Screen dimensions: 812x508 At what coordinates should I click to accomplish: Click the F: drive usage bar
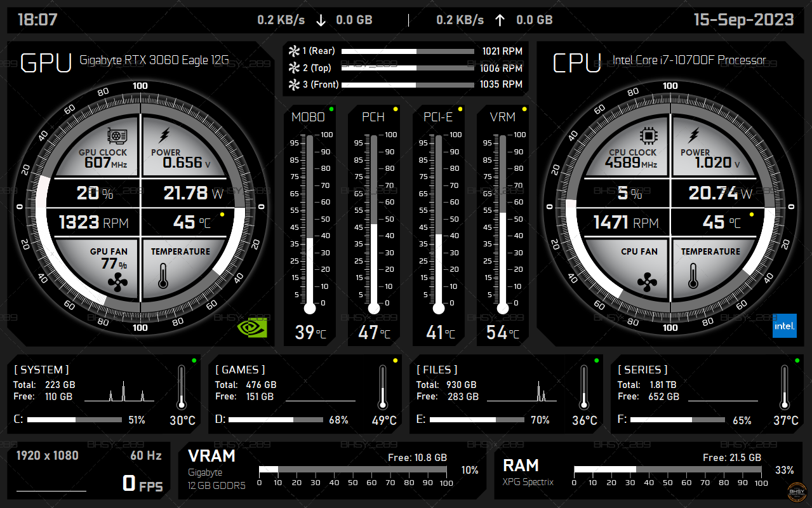point(677,420)
